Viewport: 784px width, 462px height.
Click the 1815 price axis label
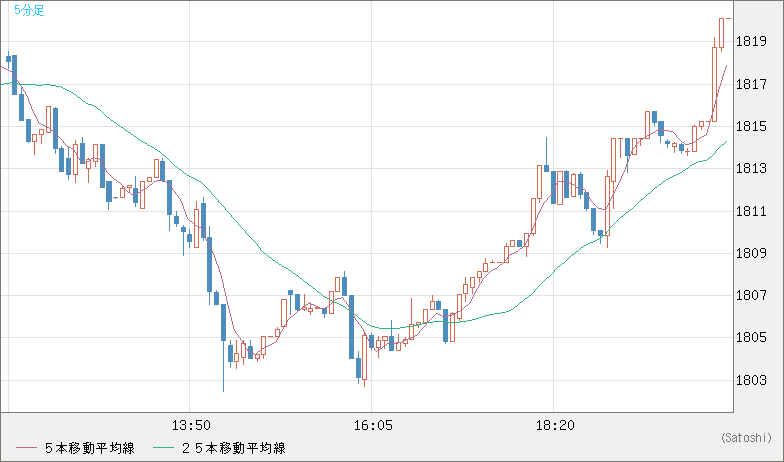click(752, 126)
